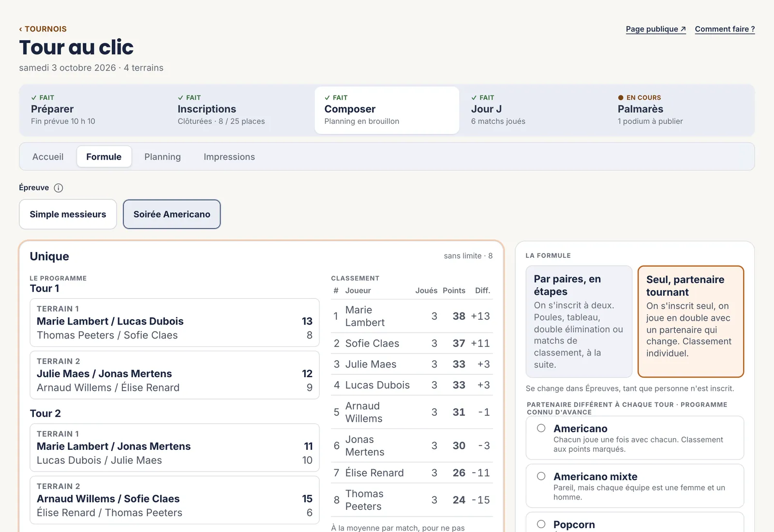Click the info icon next to Épreuve
The image size is (774, 532).
(59, 188)
